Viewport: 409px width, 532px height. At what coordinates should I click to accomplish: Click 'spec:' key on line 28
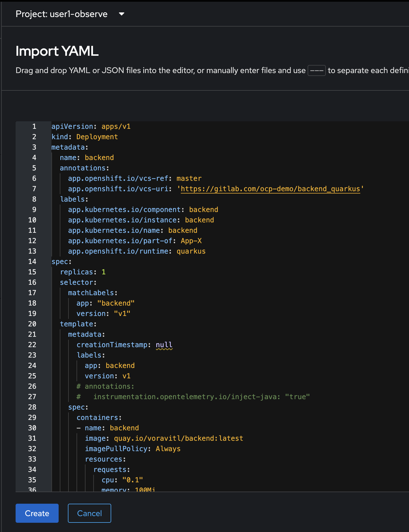pyautogui.click(x=78, y=407)
